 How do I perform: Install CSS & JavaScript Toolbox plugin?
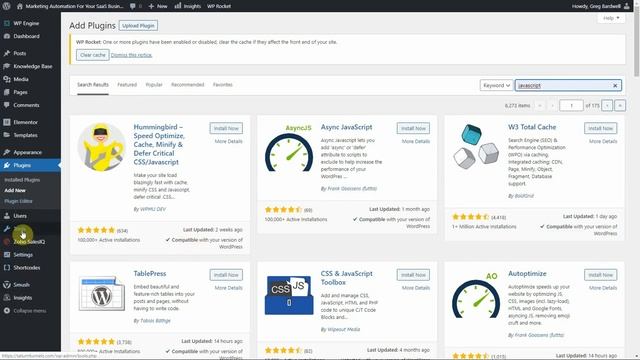point(413,275)
